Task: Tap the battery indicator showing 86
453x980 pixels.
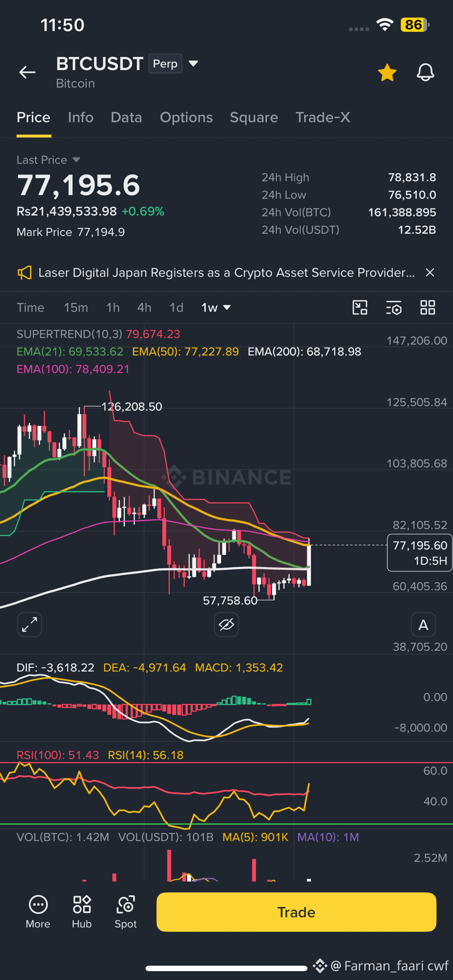Action: (x=415, y=25)
